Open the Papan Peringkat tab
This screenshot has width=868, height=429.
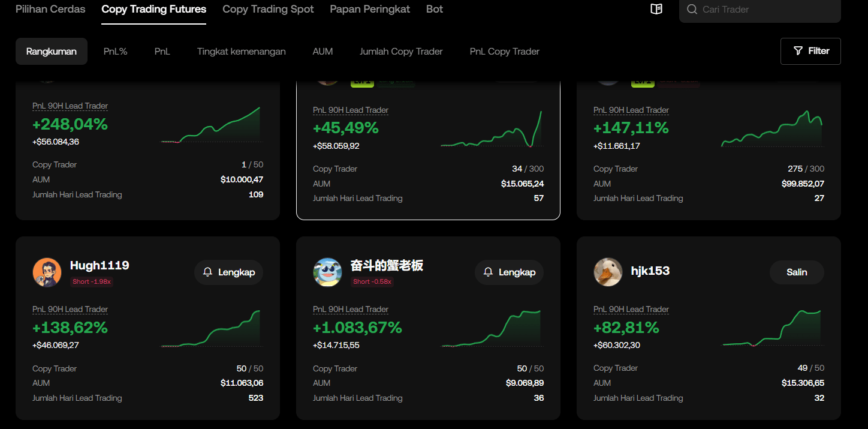coord(370,9)
